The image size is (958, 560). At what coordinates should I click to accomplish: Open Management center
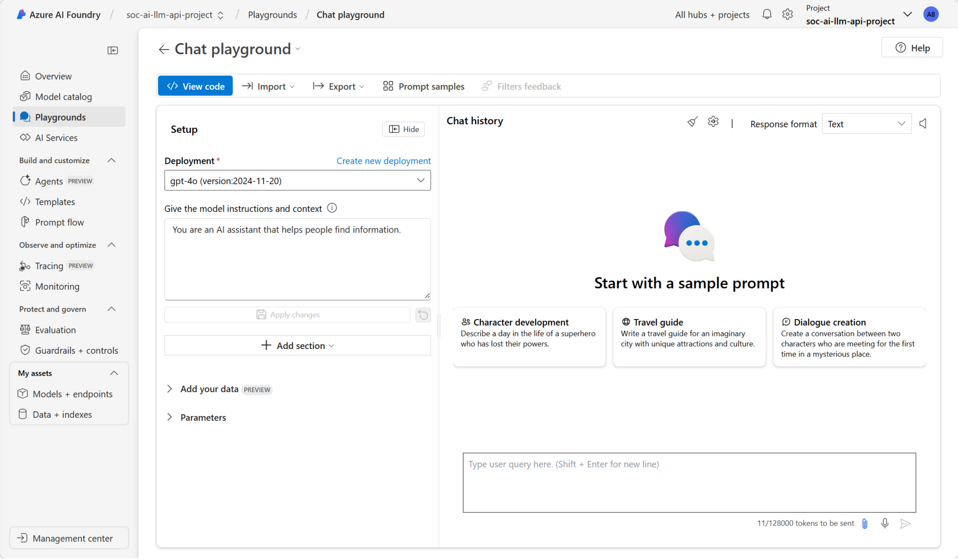point(69,538)
